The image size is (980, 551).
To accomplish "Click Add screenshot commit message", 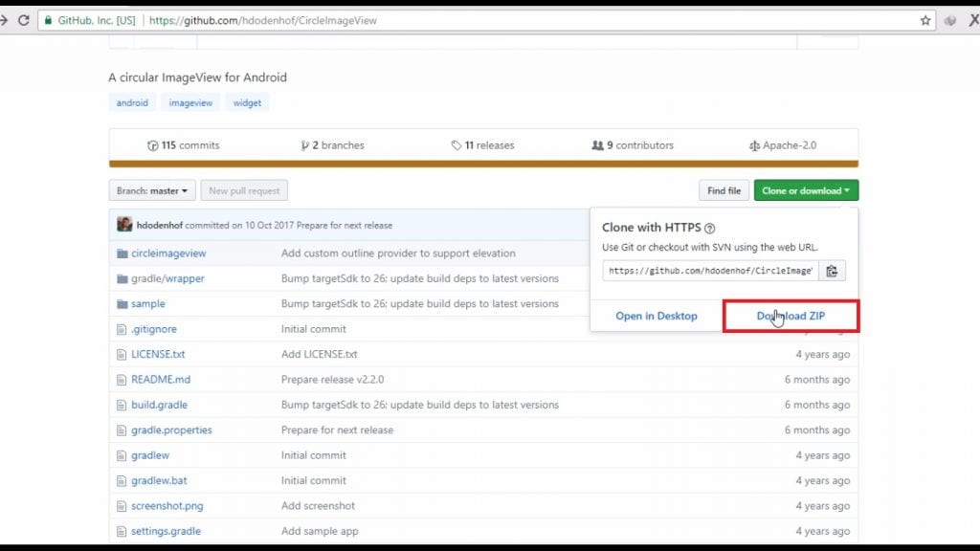I will (318, 506).
